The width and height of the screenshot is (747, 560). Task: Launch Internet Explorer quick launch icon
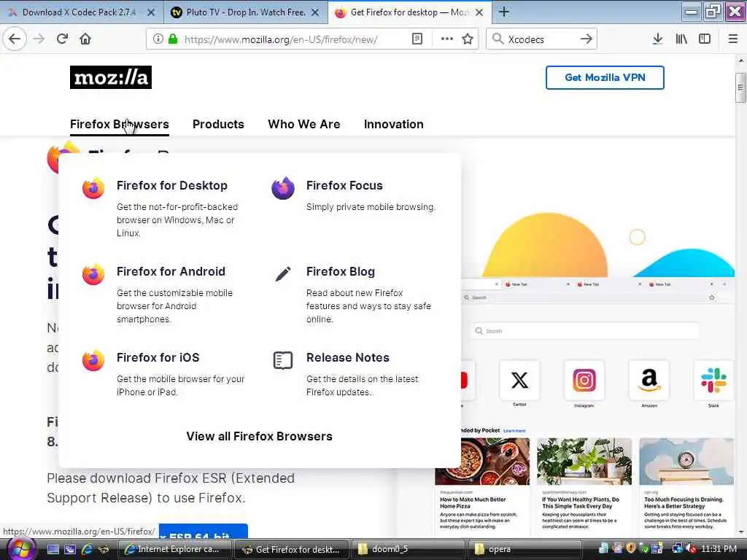pyautogui.click(x=87, y=549)
